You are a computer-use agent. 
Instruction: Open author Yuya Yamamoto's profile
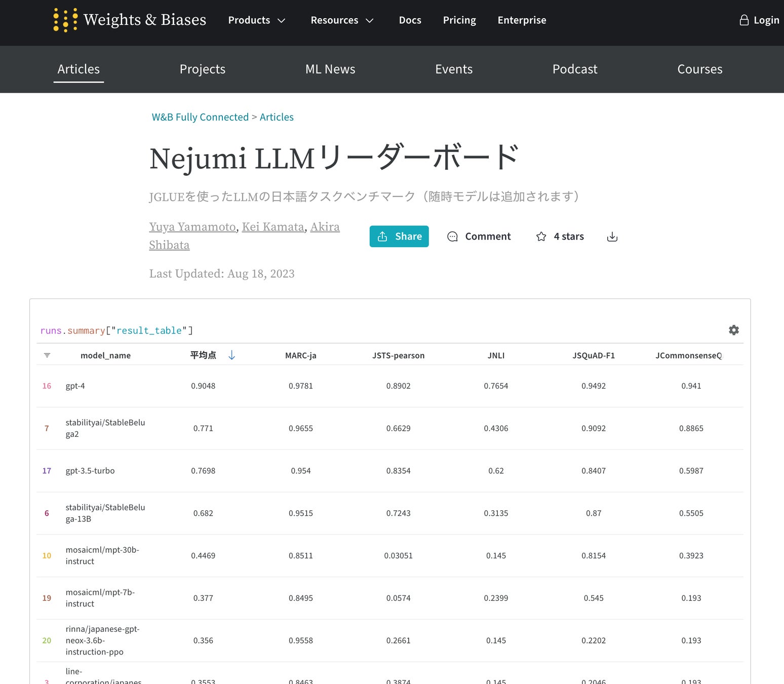coord(192,227)
